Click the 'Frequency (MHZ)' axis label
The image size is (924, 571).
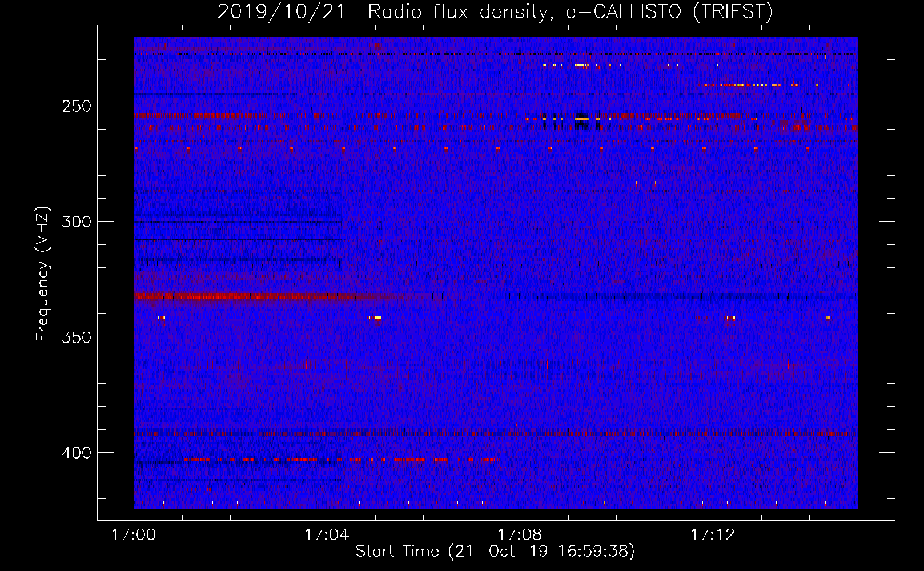[43, 274]
